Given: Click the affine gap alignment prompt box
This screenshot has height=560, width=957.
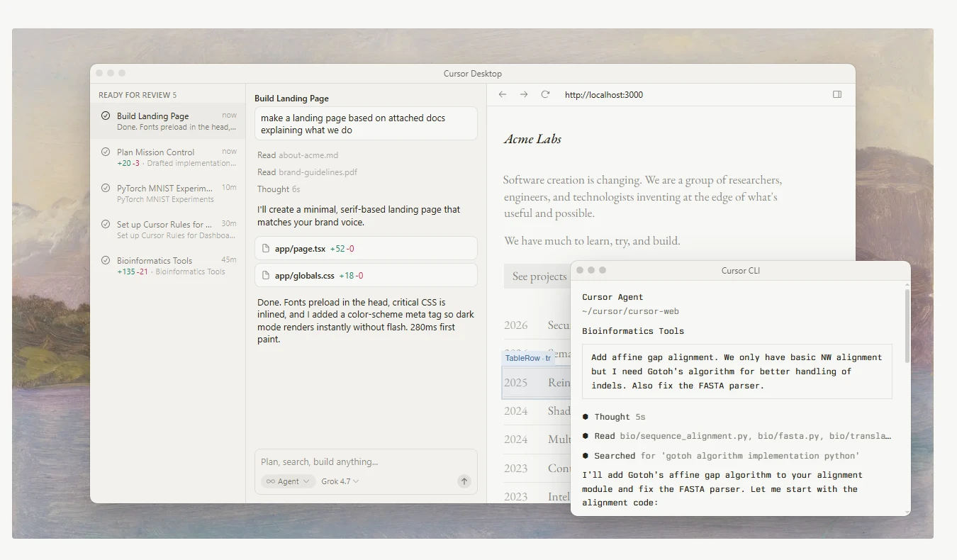Looking at the screenshot, I should [737, 371].
